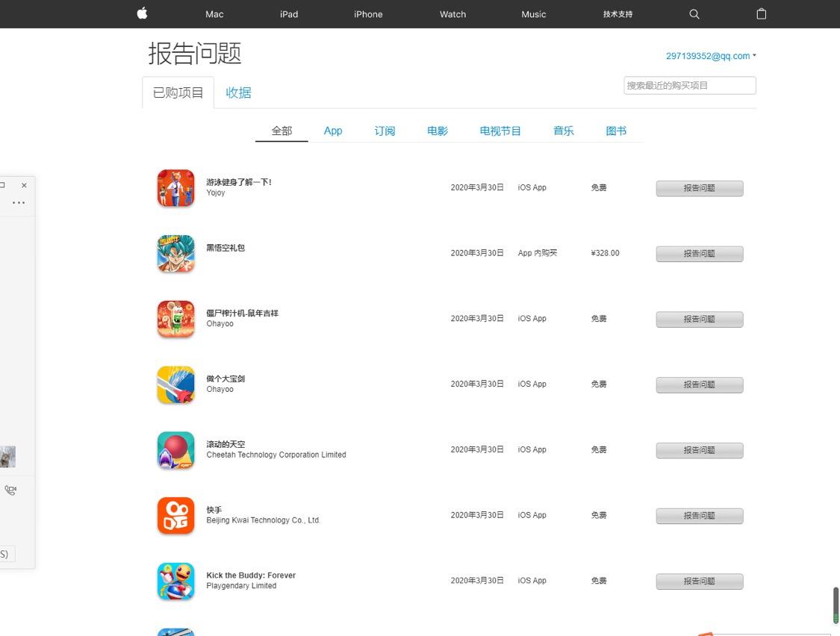Click the 滚动的天空 title text
The height and width of the screenshot is (636, 840).
click(225, 444)
